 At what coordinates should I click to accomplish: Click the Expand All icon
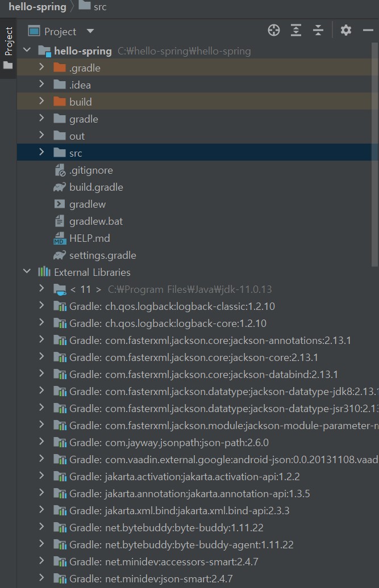tap(296, 31)
